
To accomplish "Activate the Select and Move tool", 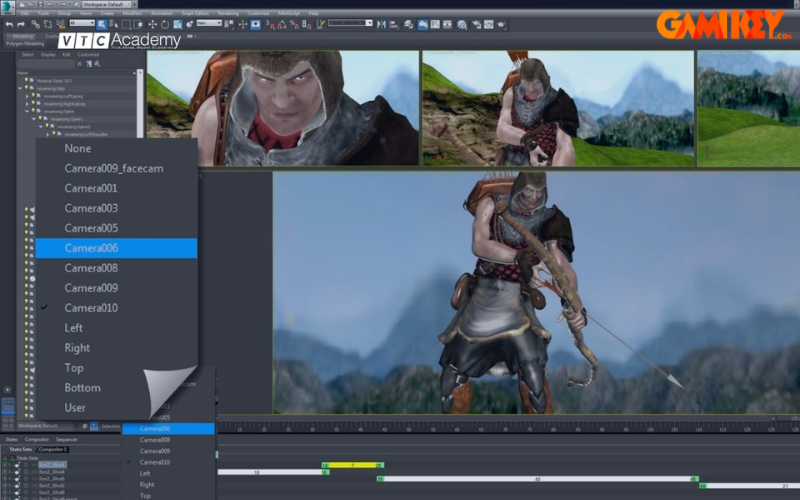I will (x=152, y=24).
